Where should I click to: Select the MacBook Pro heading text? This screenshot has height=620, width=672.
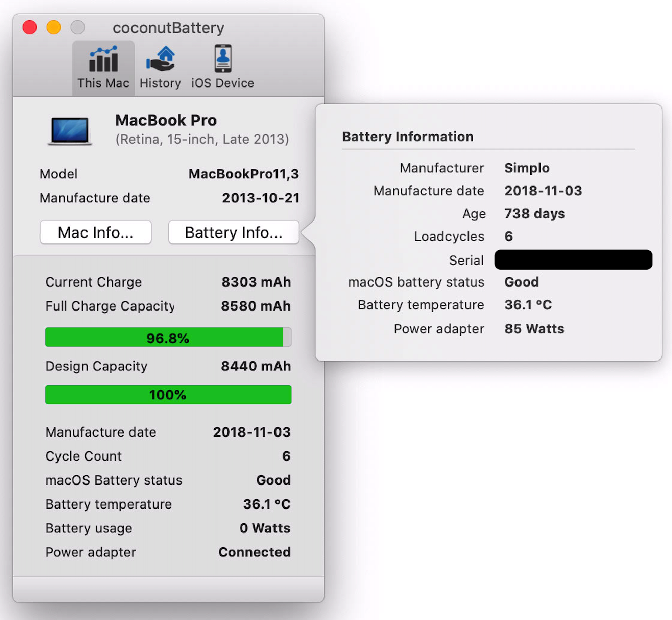point(166,120)
